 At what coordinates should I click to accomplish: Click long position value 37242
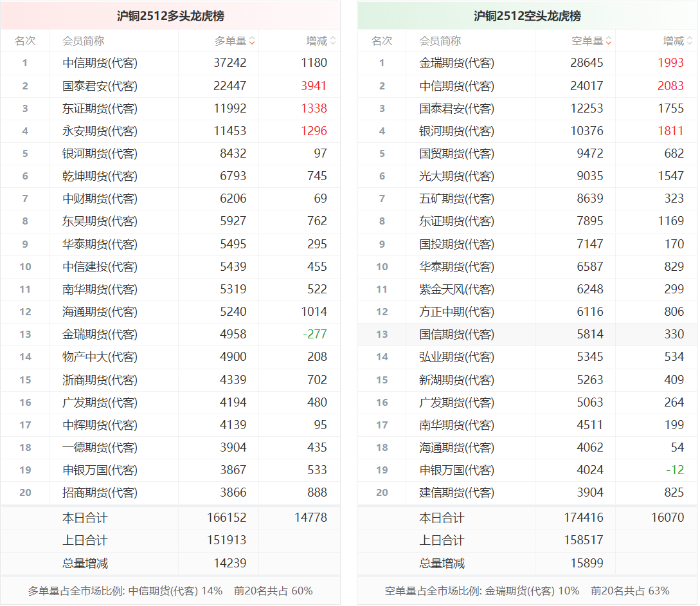(x=229, y=63)
